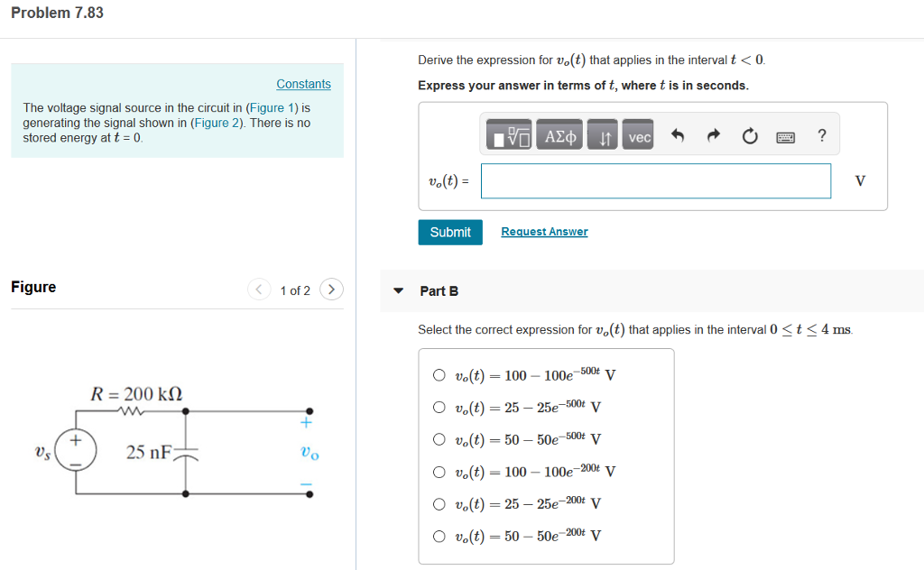This screenshot has width=924, height=570.
Task: Go to the previous figure page
Action: (x=259, y=290)
